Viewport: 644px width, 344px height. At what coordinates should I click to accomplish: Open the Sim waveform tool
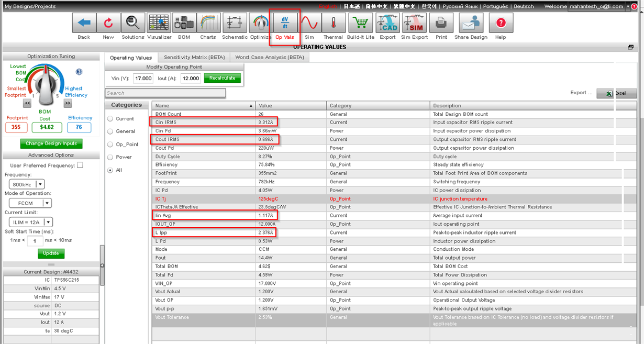coord(309,23)
